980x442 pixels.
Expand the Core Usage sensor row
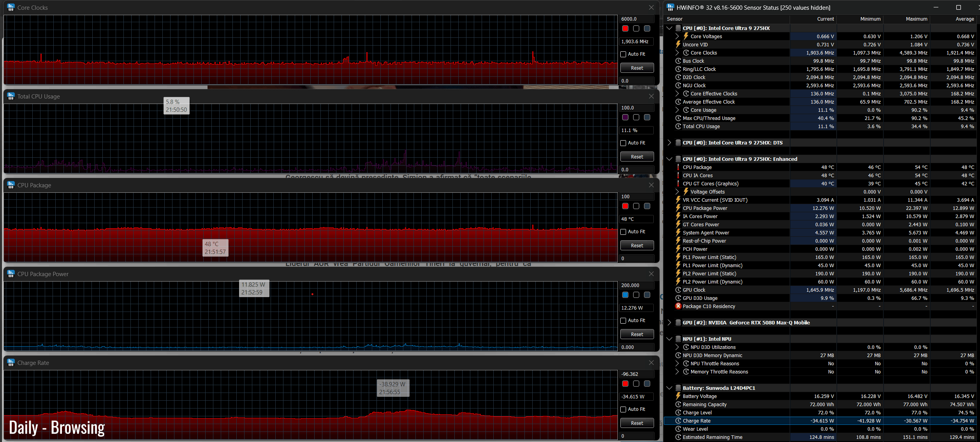(677, 110)
